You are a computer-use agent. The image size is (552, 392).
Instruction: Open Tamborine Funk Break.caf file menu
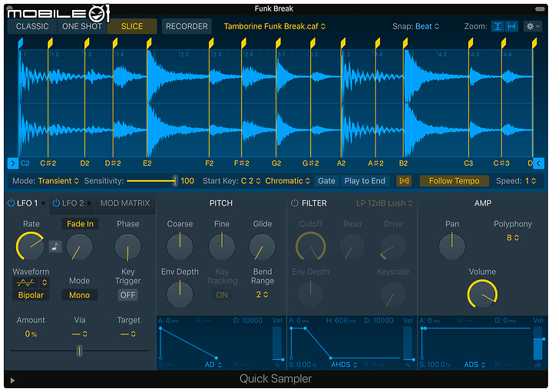tap(275, 26)
